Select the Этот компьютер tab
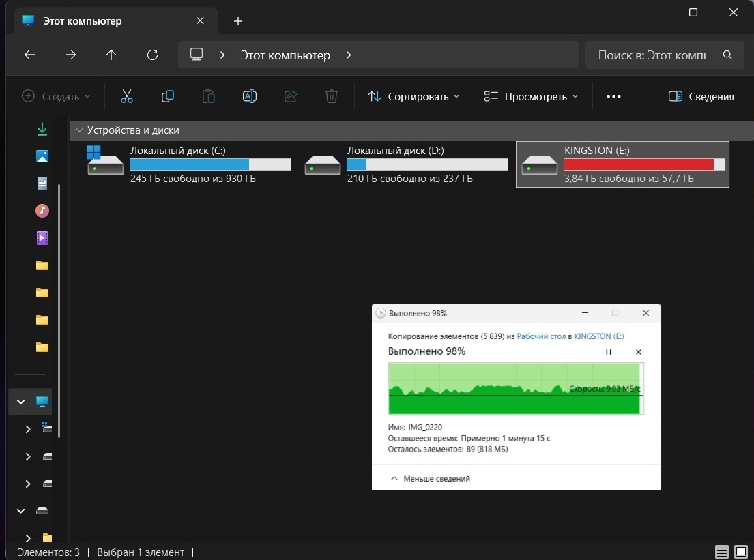 tap(115, 20)
